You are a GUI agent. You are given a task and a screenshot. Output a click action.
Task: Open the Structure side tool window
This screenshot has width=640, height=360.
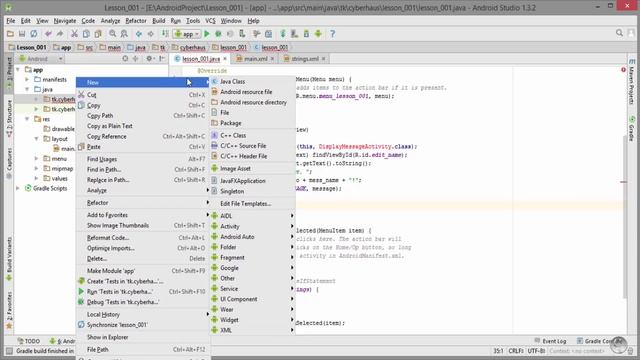tap(9, 118)
